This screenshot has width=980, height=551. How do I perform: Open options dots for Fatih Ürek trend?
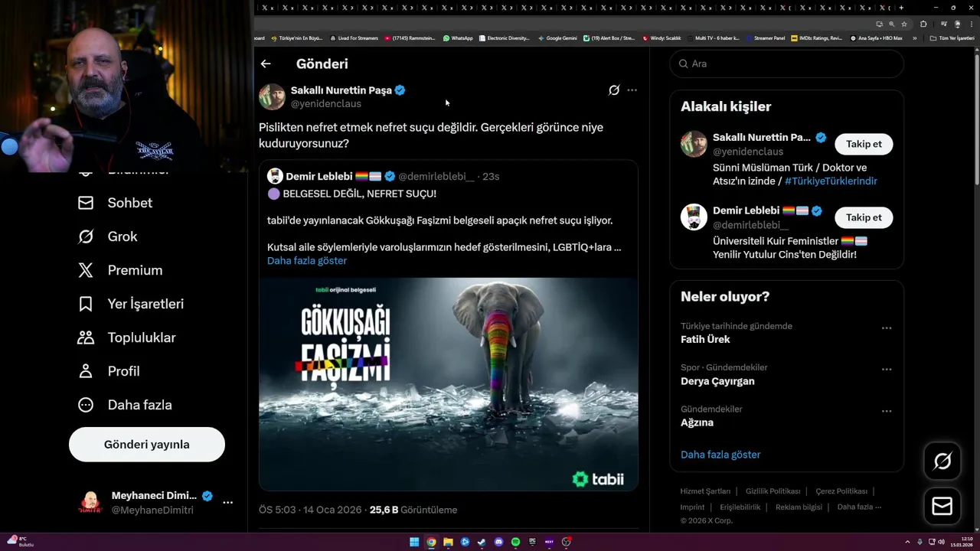coord(887,328)
